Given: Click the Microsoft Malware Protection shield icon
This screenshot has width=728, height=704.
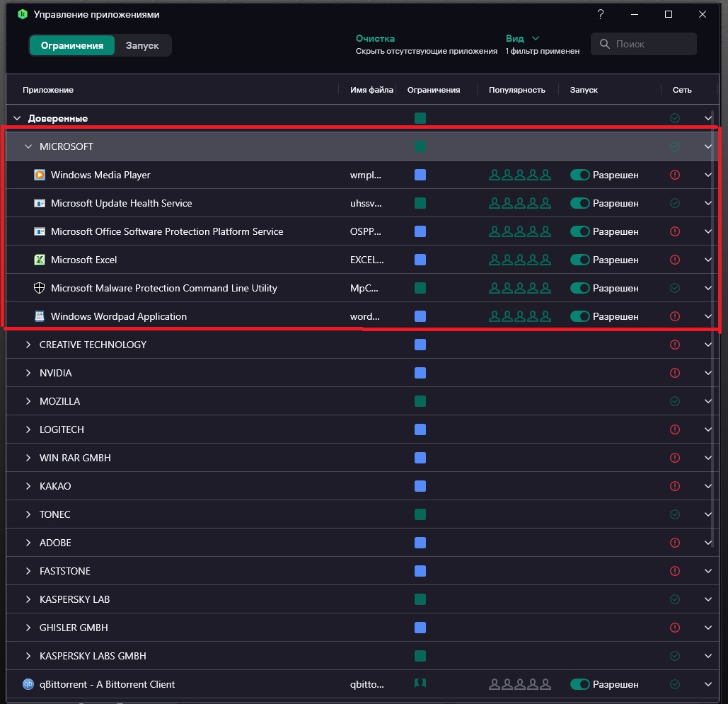Looking at the screenshot, I should (x=40, y=288).
